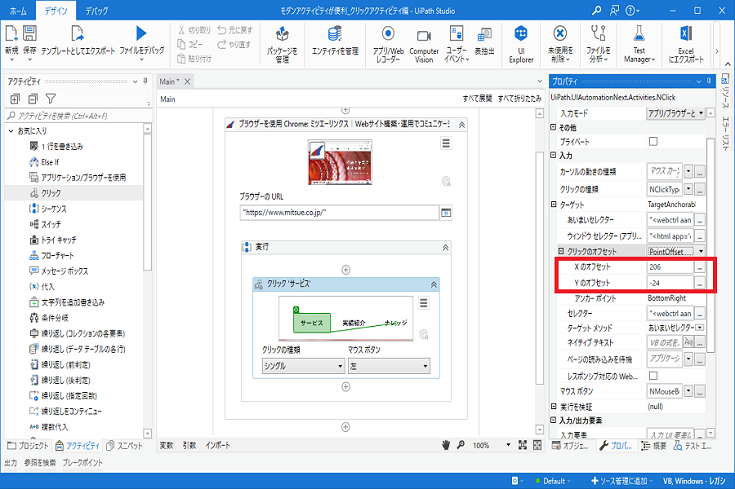Open the Click activity hamburger menu

pyautogui.click(x=424, y=303)
